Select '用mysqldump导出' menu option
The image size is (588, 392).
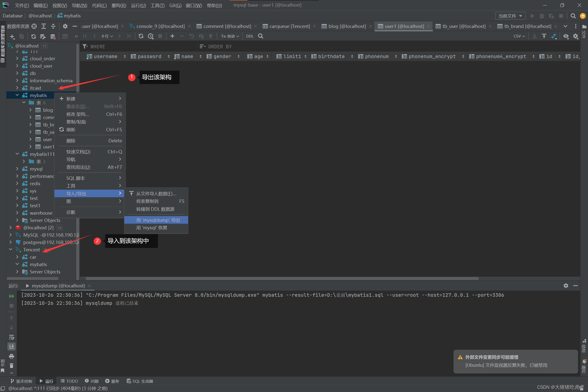(x=157, y=220)
